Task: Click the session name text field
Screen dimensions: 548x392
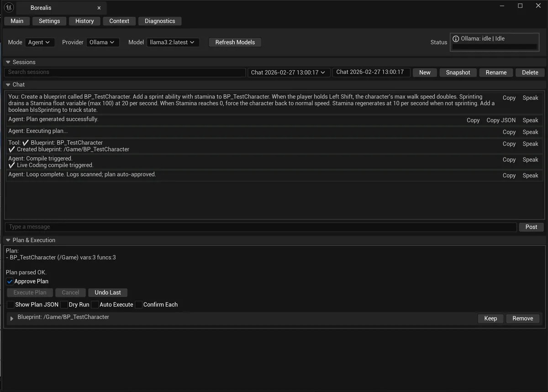Action: (371, 72)
